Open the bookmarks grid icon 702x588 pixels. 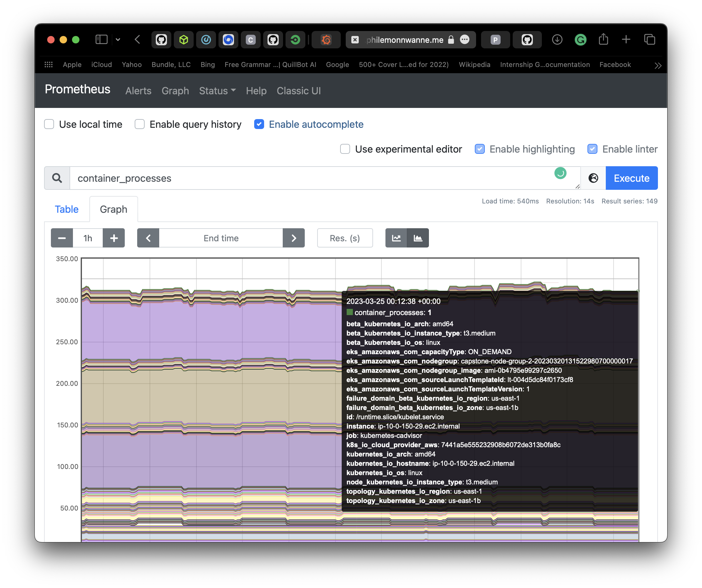coord(49,65)
